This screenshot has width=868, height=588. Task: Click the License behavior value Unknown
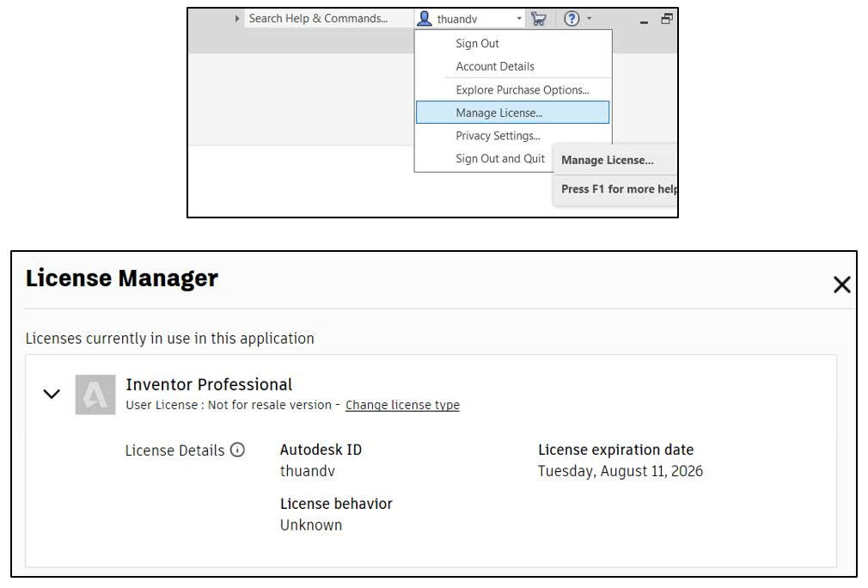(311, 525)
